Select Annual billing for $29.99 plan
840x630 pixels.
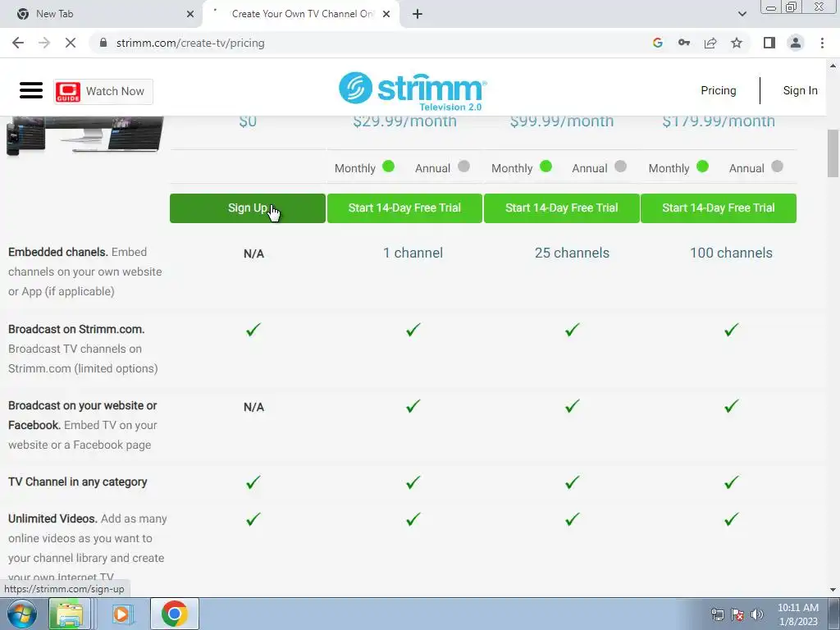464,167
